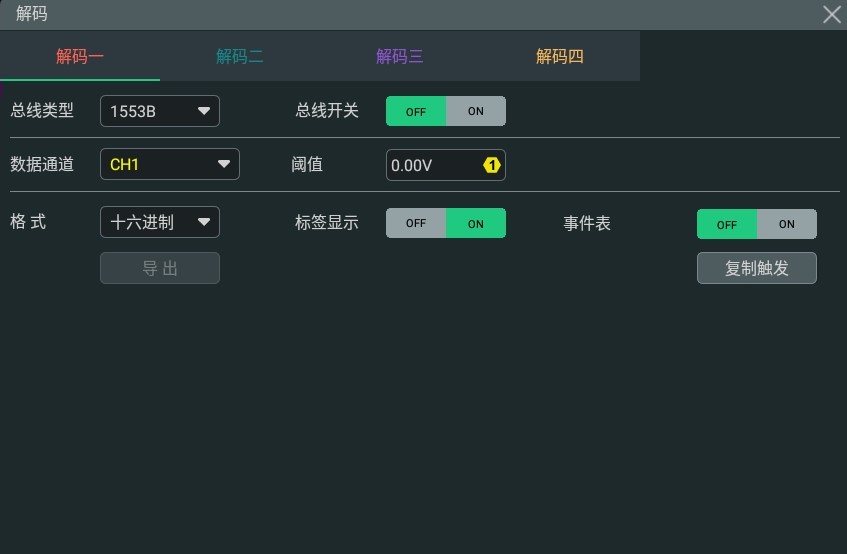Click the 复制触发 button
This screenshot has height=554, width=847.
[x=757, y=268]
